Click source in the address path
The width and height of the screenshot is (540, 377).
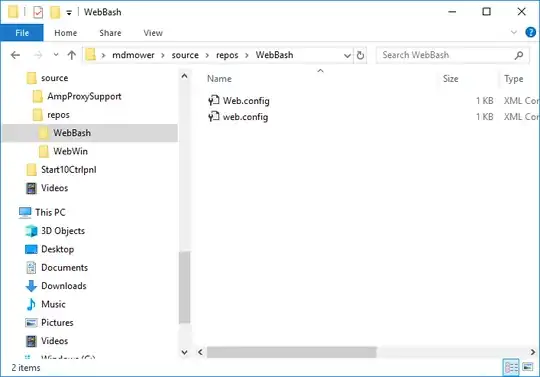(185, 55)
